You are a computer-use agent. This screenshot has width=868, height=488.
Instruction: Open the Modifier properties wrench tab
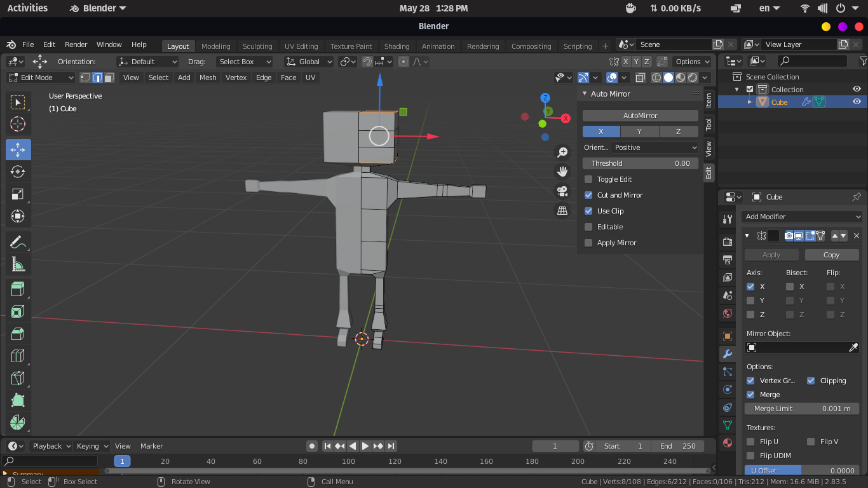tap(728, 354)
